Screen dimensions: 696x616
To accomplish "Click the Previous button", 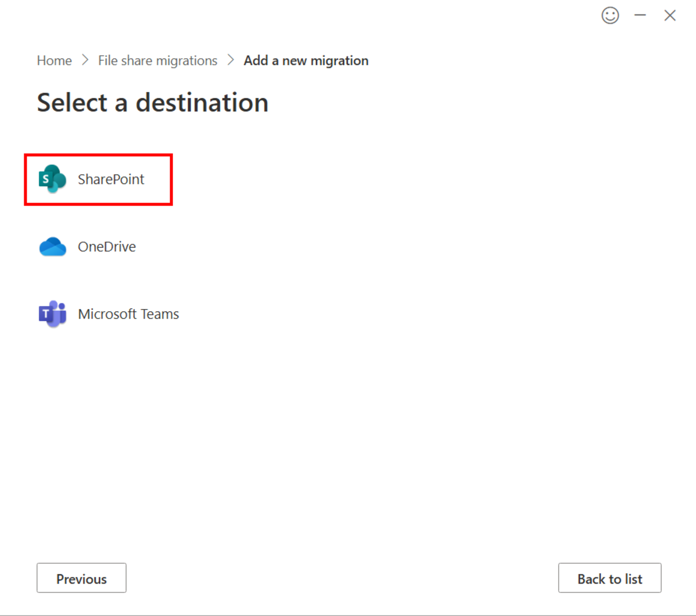I will 81,578.
